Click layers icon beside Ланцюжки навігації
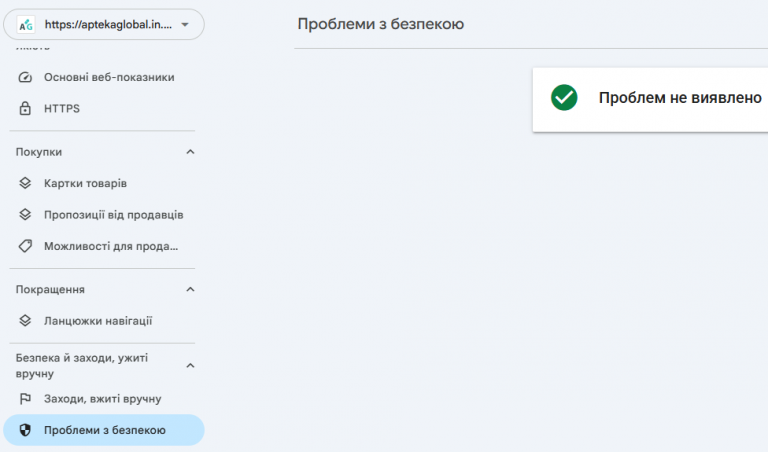 click(25, 321)
